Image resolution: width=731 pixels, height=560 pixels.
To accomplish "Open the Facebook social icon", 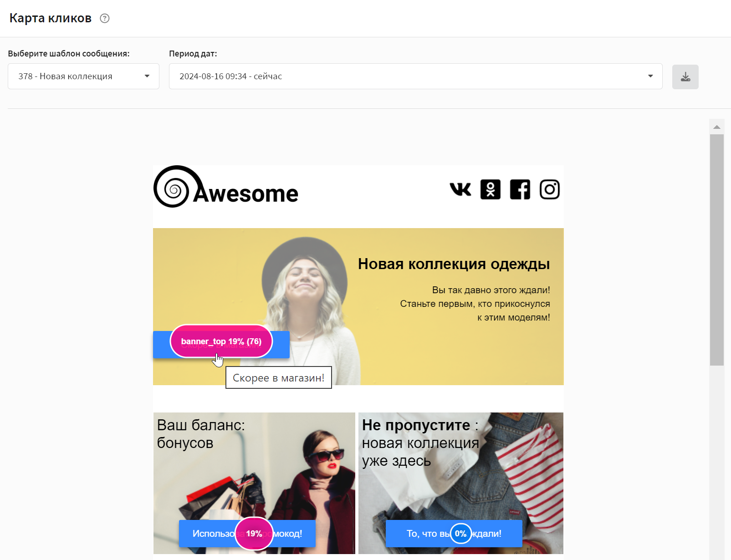I will [520, 189].
